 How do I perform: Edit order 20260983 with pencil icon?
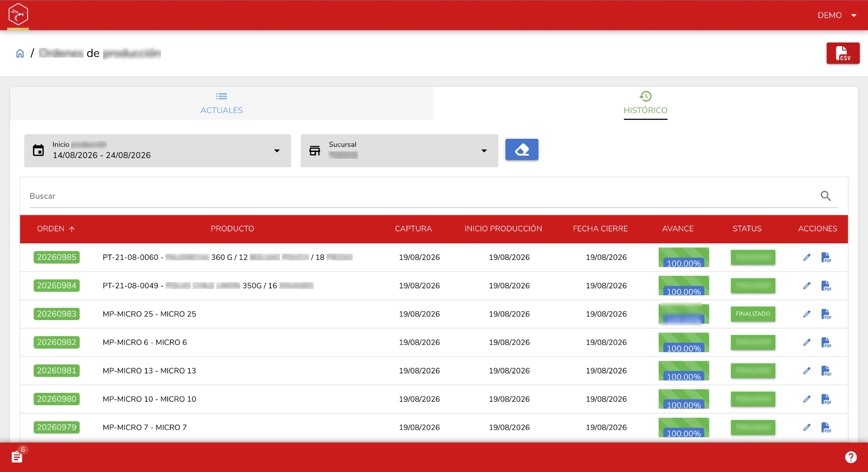tap(807, 314)
